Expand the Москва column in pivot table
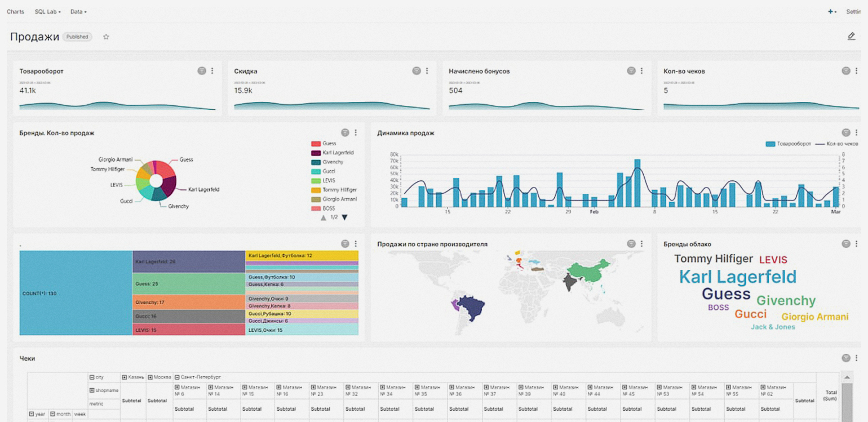This screenshot has height=422, width=868. click(150, 377)
